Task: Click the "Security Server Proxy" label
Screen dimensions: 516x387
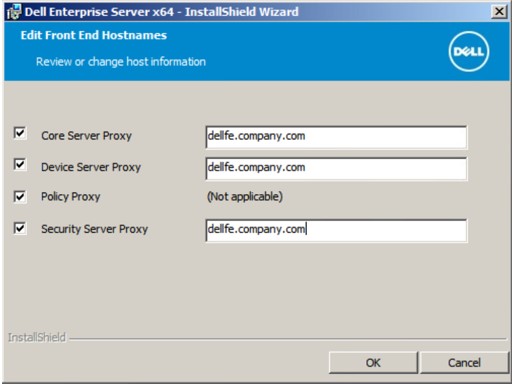Action: pyautogui.click(x=95, y=229)
